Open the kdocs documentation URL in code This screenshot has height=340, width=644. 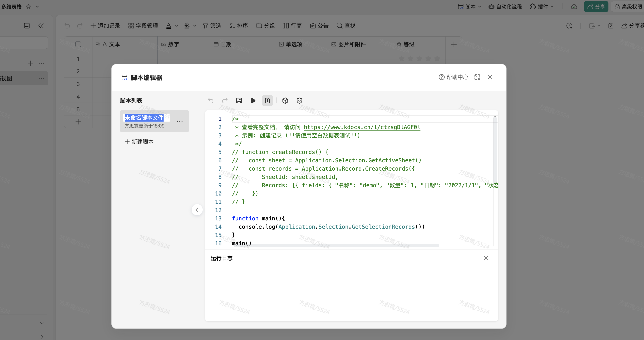[362, 127]
